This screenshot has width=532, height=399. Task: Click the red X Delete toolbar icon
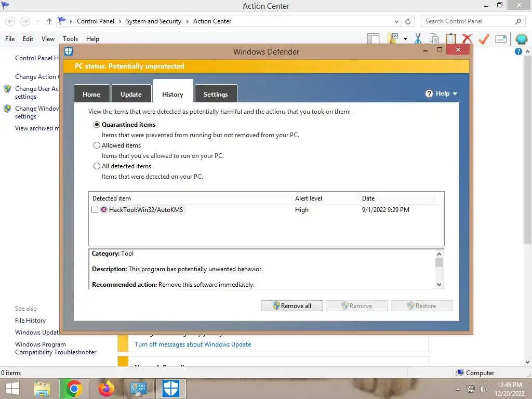pos(467,38)
